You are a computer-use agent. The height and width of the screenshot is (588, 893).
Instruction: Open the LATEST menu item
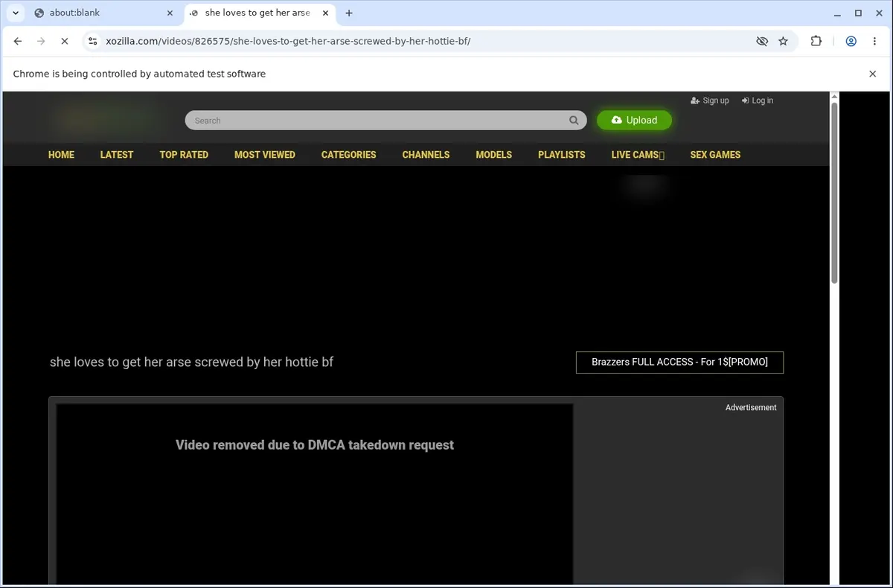pos(117,155)
